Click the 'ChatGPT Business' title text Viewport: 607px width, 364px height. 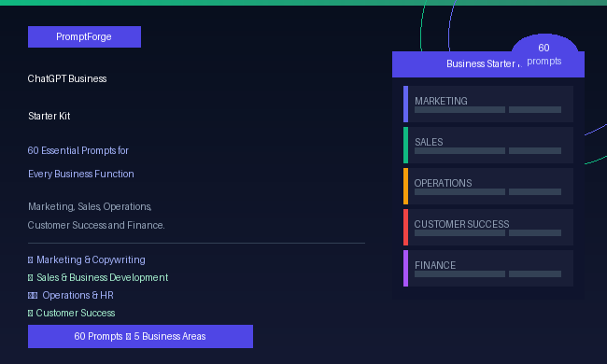point(67,79)
